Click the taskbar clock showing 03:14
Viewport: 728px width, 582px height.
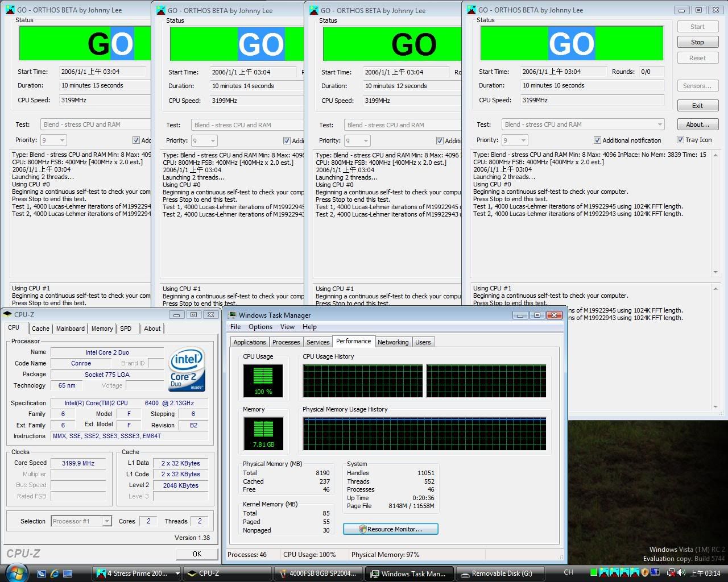[x=705, y=573]
